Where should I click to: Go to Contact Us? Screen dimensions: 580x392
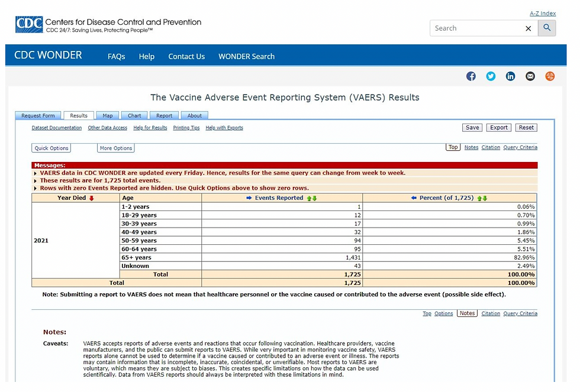coord(186,57)
